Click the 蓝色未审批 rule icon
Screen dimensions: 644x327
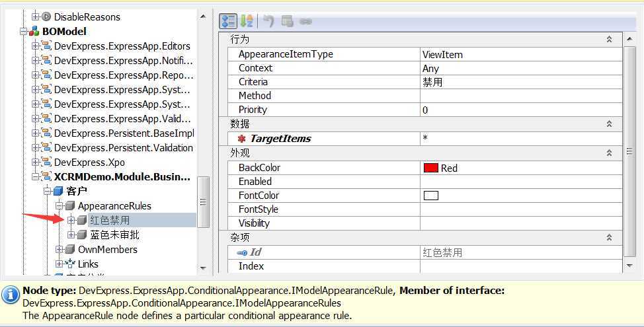point(82,235)
